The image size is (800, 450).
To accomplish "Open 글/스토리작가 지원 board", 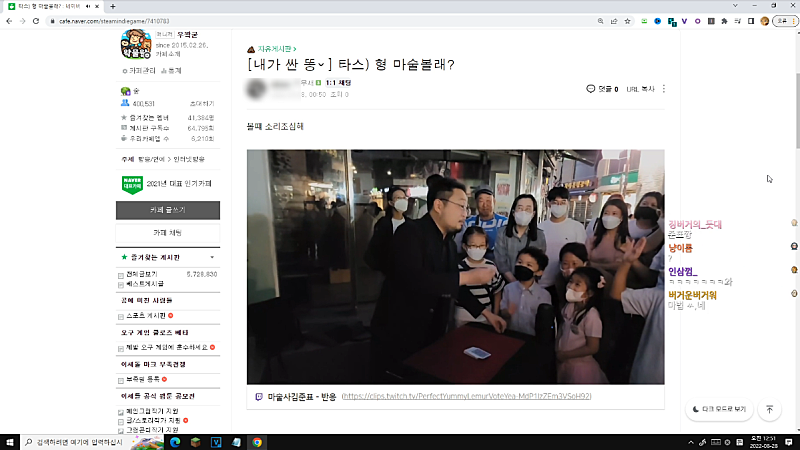I will 153,420.
